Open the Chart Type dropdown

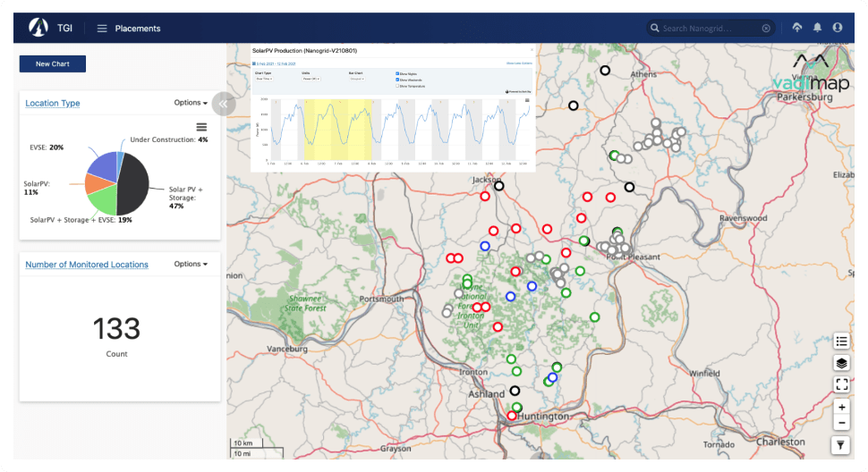[x=264, y=79]
